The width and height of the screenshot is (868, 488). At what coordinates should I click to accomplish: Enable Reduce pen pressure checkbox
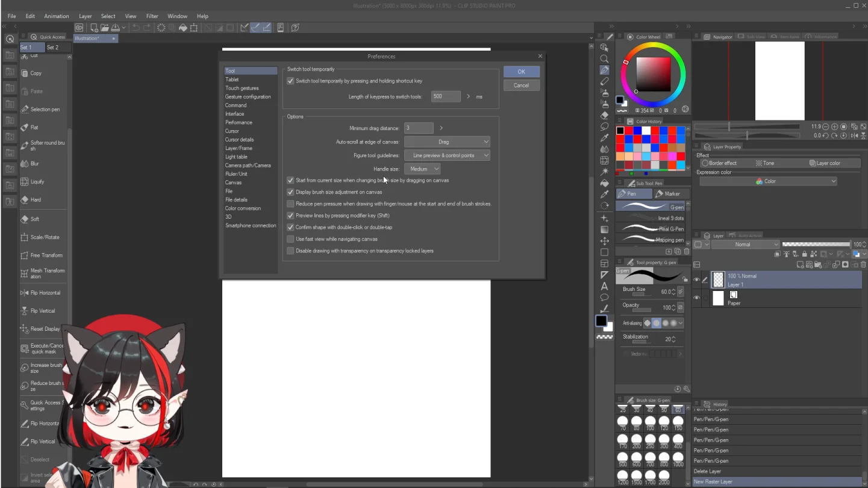[x=290, y=204]
